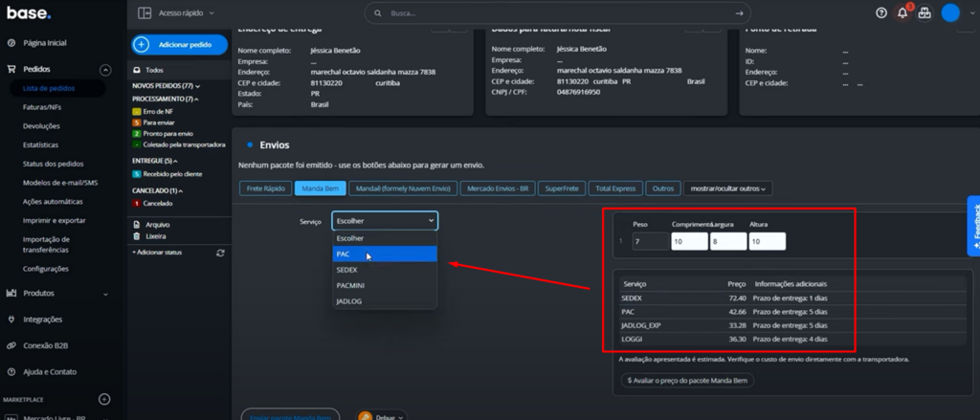Click the Arquivo file icon
Screen dimensions: 980x420
[137, 225]
